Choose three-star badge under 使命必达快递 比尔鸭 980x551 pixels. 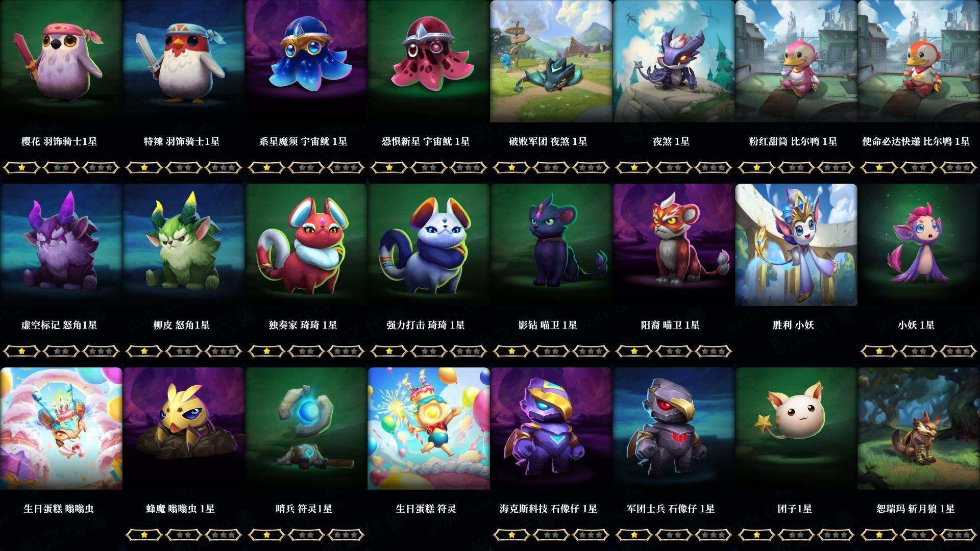(x=959, y=167)
